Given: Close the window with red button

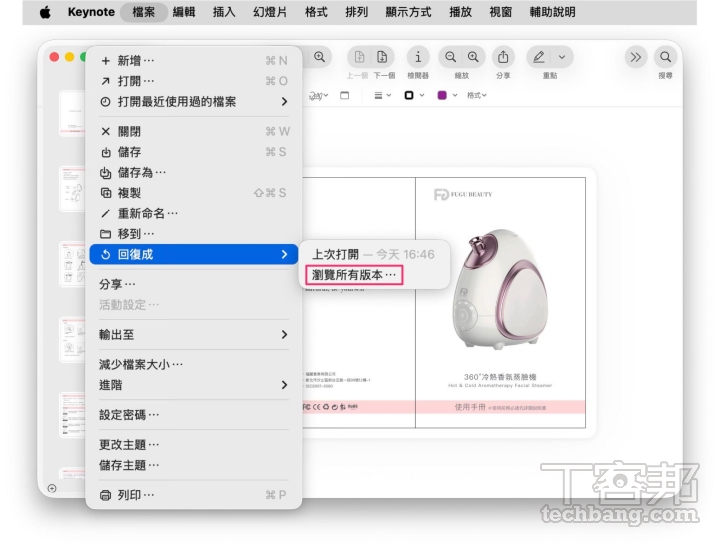Looking at the screenshot, I should (54, 57).
